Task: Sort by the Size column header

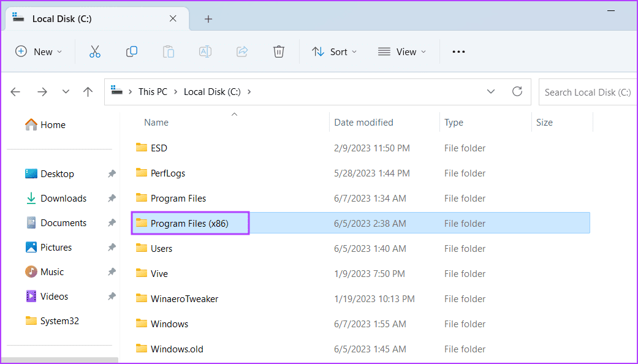Action: (x=544, y=123)
